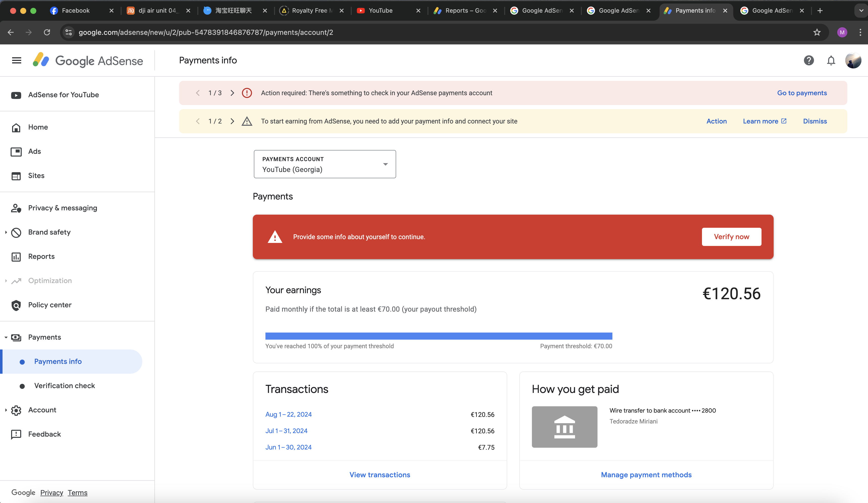
Task: Open the Policy center shield icon
Action: pos(16,305)
